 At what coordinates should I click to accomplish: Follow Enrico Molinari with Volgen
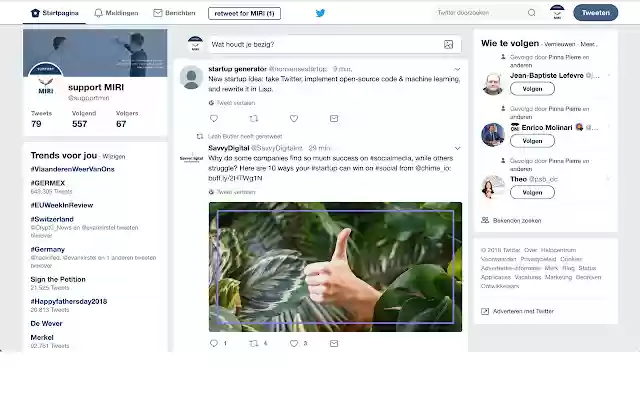[x=532, y=141]
